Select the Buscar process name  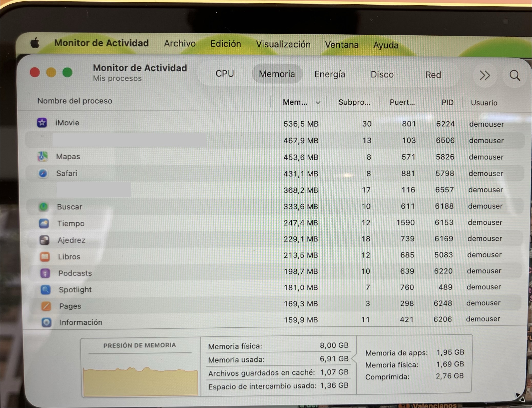click(x=69, y=207)
